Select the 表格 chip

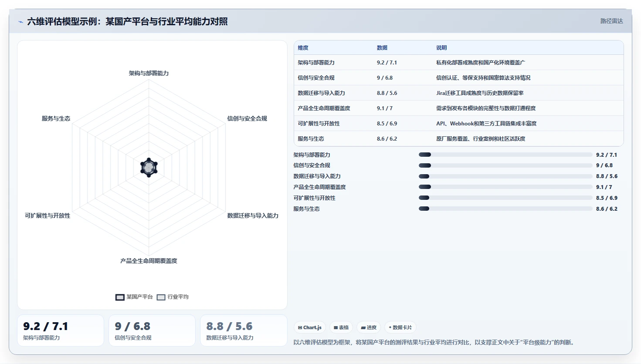pyautogui.click(x=341, y=327)
